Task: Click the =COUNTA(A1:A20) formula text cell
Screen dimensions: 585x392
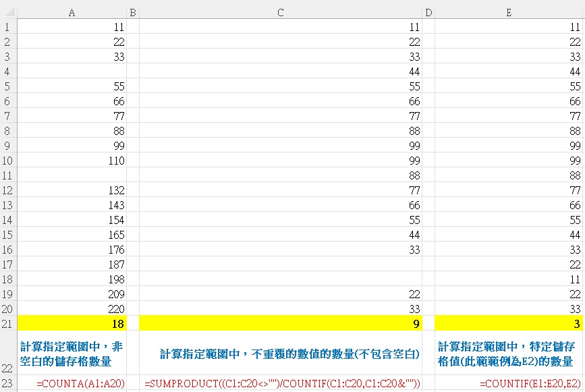Action: [x=72, y=384]
